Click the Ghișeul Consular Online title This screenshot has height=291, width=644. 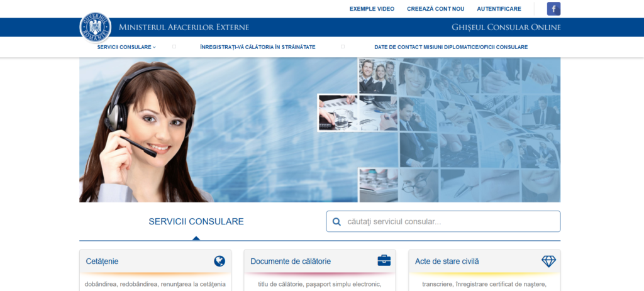point(506,27)
